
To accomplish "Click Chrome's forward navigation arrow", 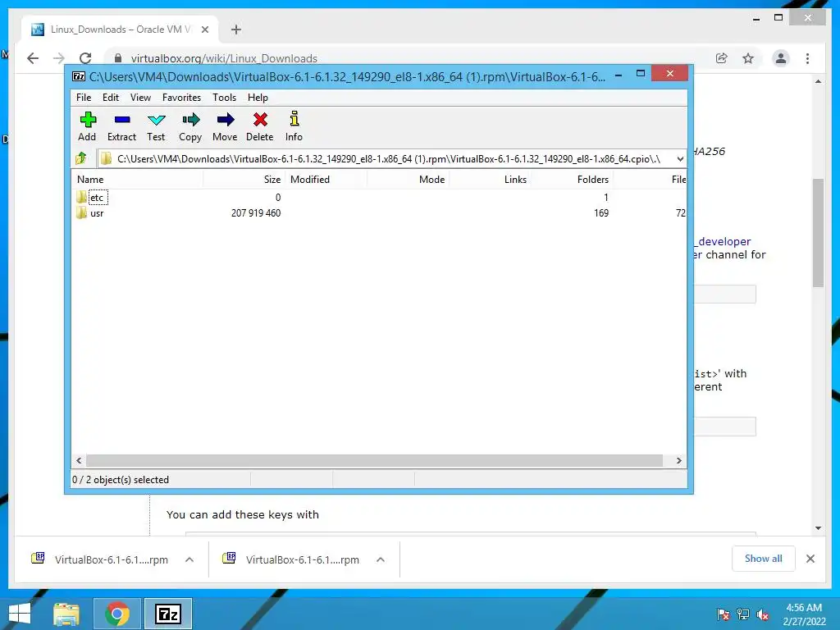I will 59,58.
